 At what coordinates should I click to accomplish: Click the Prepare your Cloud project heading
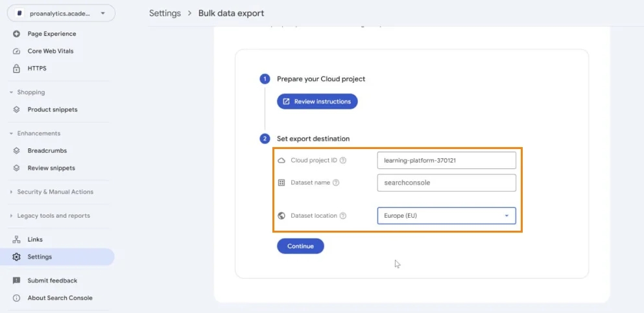pyautogui.click(x=321, y=79)
